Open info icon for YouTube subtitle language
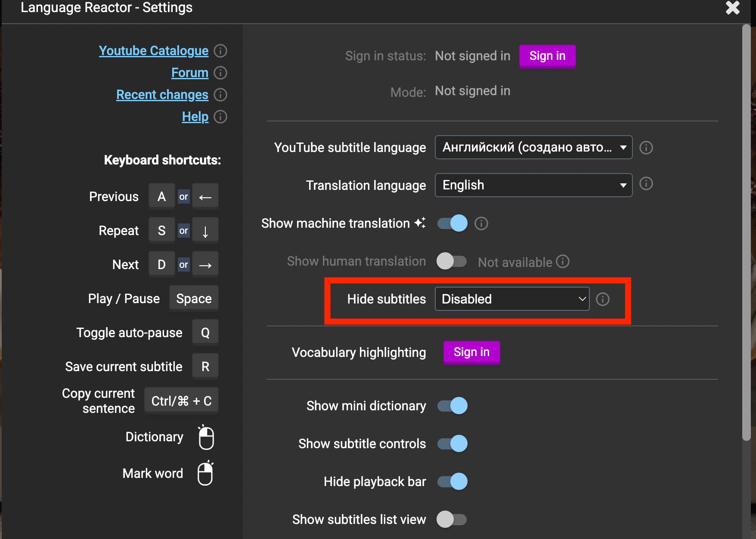This screenshot has width=756, height=539. coord(646,148)
